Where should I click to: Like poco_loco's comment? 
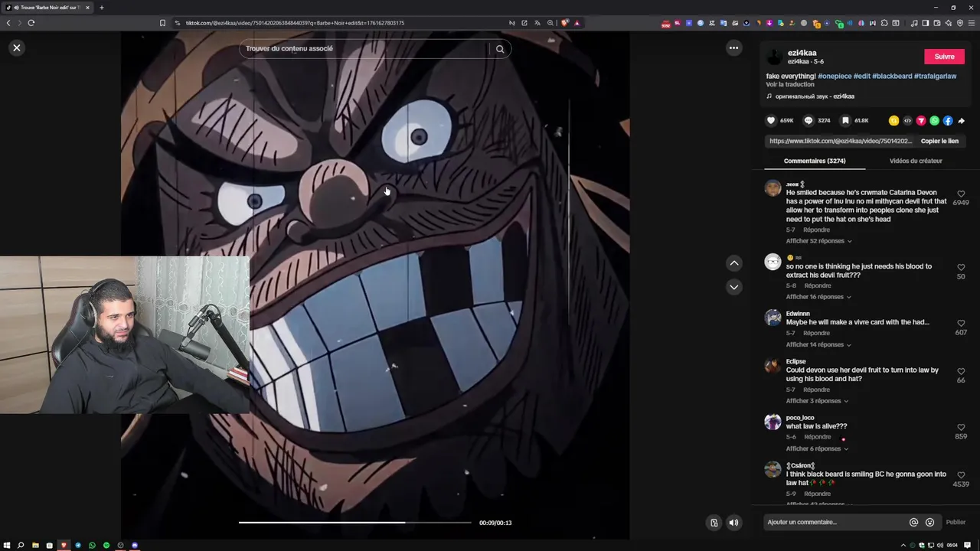(x=961, y=428)
